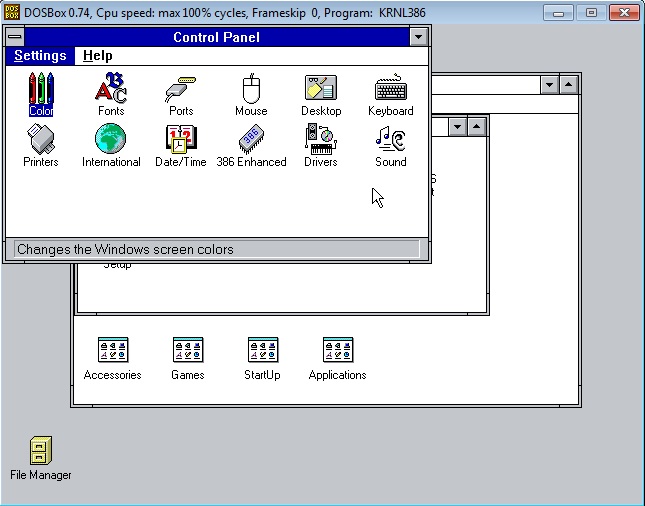Select the International globe icon
645x506 pixels.
click(x=111, y=145)
